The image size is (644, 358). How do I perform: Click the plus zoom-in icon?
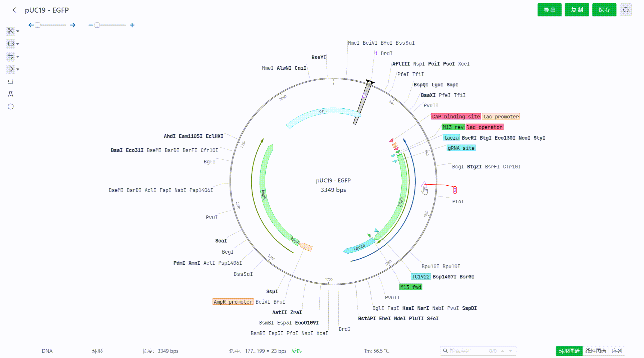[x=132, y=25]
